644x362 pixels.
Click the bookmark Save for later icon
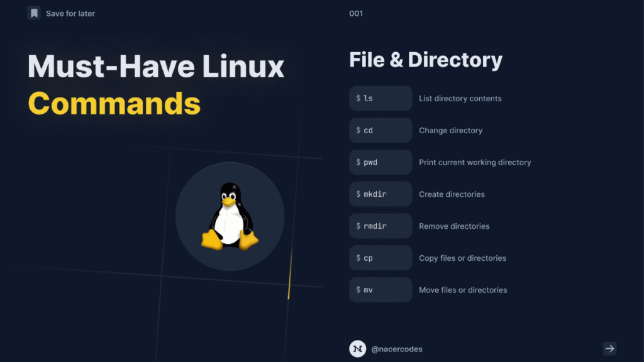[35, 13]
